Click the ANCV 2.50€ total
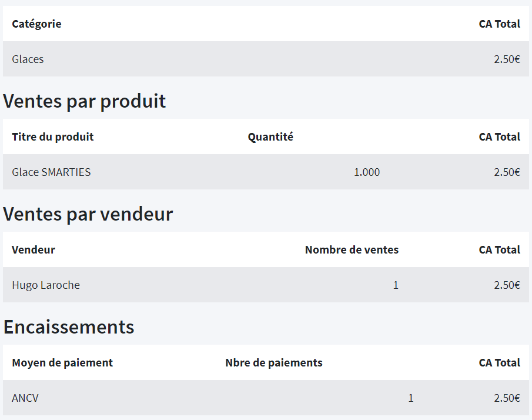 (507, 398)
